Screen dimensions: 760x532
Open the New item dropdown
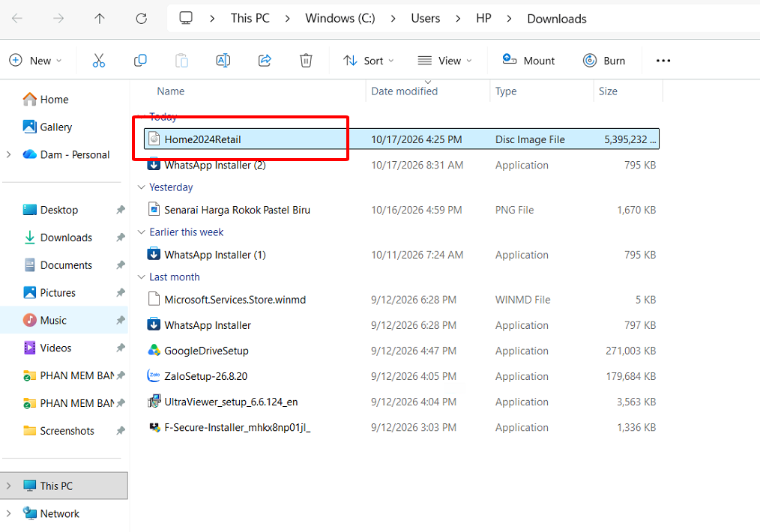36,61
